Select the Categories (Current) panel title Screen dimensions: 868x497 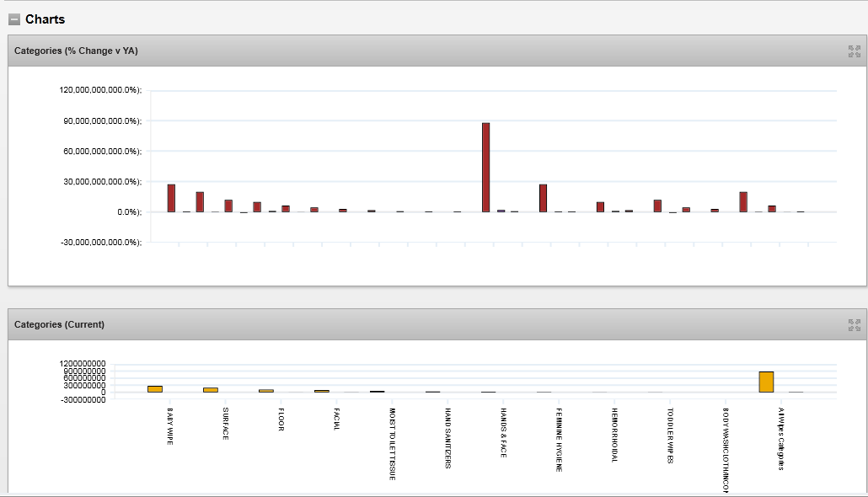[x=59, y=324]
